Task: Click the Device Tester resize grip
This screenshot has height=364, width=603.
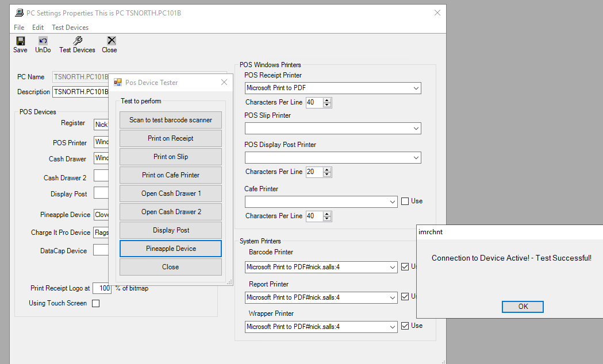Action: click(x=229, y=282)
